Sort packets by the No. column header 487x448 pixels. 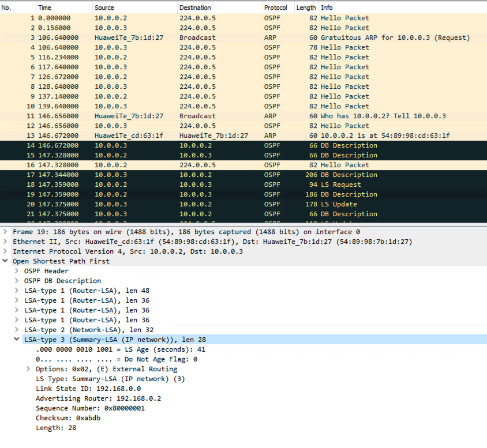pos(18,7)
